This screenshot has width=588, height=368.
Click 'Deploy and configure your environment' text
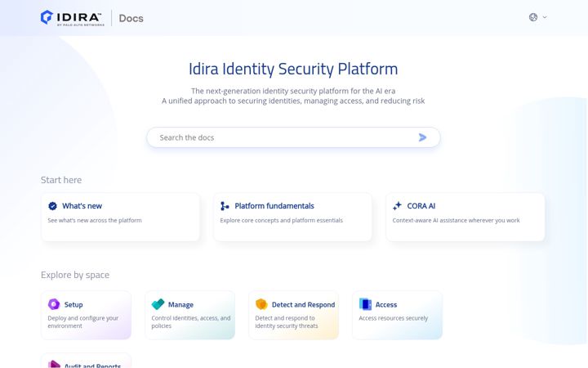click(x=82, y=322)
